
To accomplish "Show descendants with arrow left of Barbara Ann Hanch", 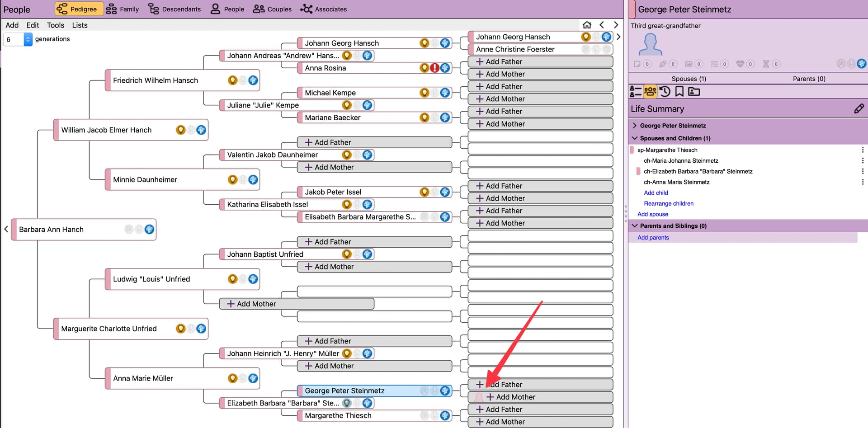I will click(x=6, y=229).
